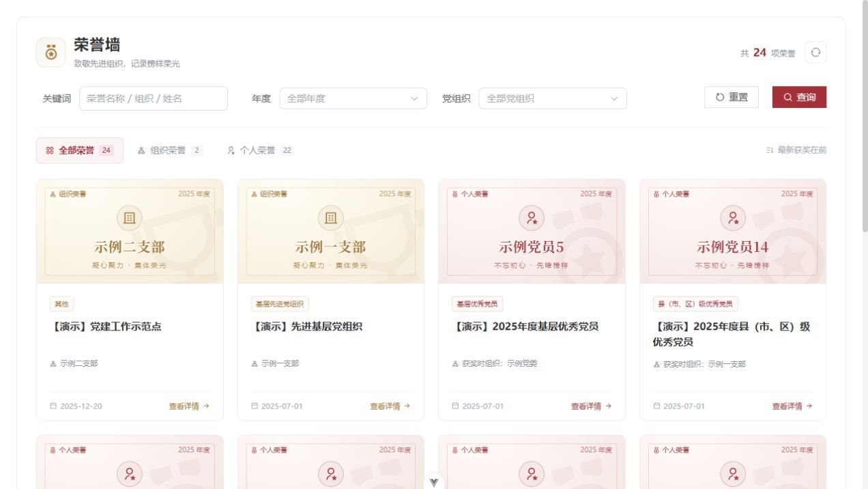868x489 pixels.
Task: Click the 组织荣誉 badge on 示例二支部 card
Action: (68, 194)
